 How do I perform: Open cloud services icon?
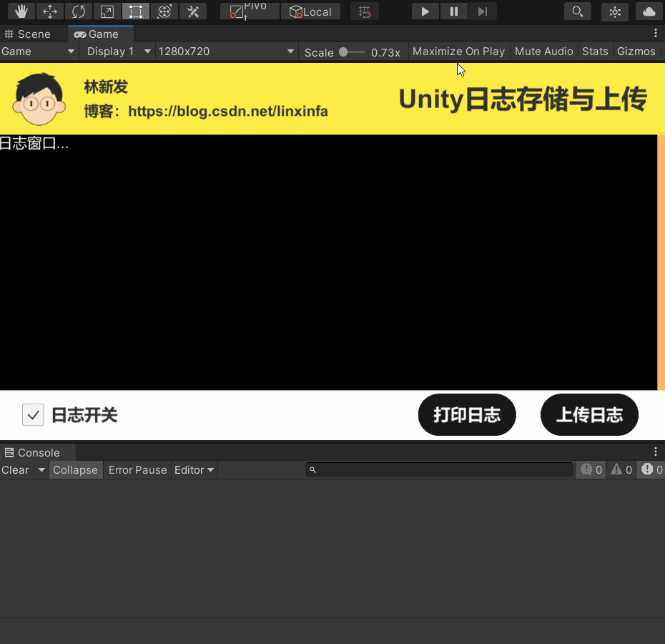coord(649,11)
